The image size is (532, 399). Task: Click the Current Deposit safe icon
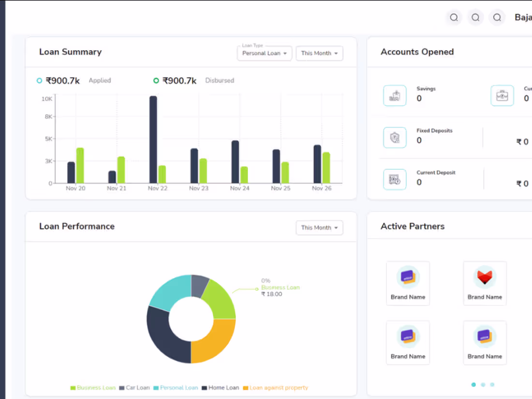coord(395,179)
